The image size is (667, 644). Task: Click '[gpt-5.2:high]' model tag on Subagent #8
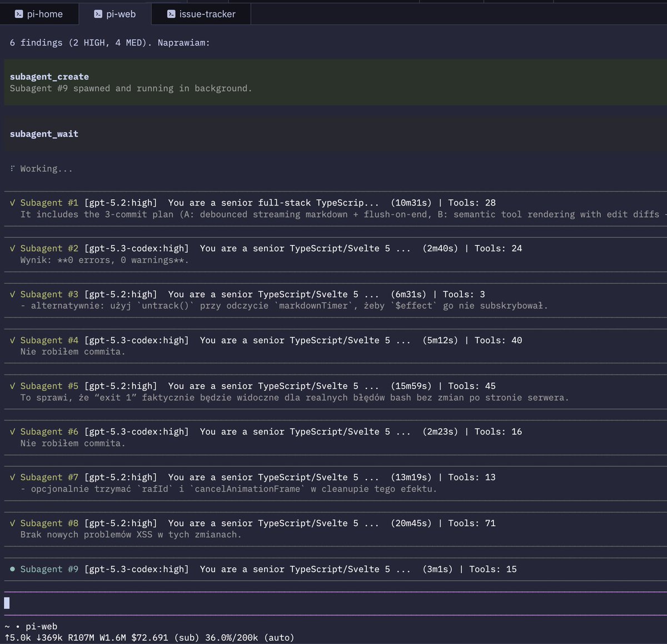(x=121, y=523)
